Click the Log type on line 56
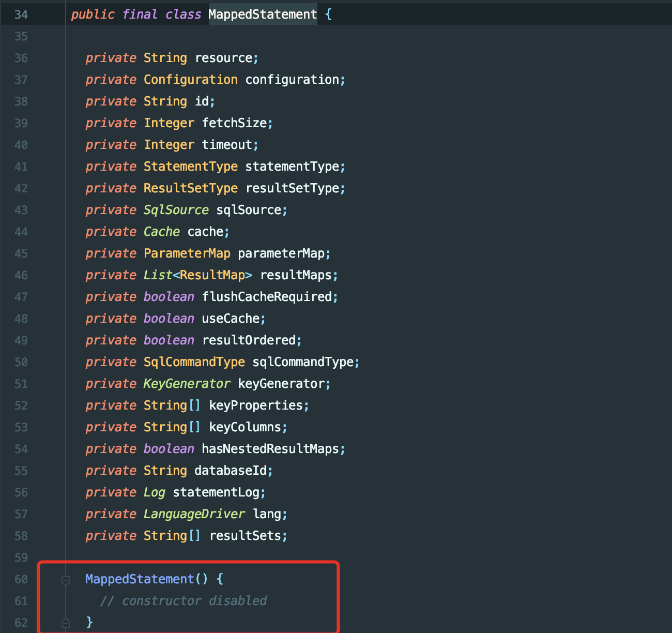The image size is (672, 633). tap(155, 492)
